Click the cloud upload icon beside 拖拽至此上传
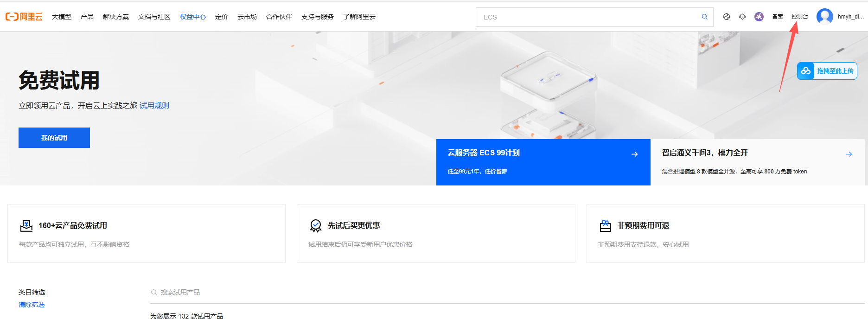 (806, 71)
